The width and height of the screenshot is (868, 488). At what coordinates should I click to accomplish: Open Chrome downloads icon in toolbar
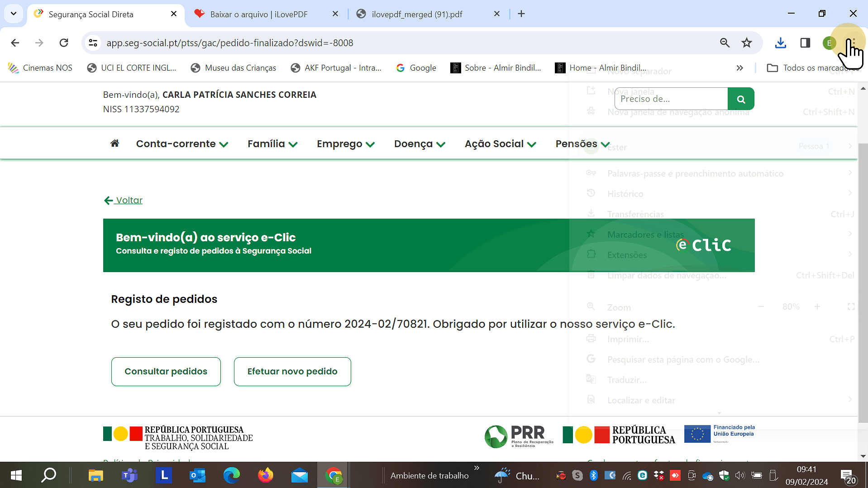click(780, 43)
